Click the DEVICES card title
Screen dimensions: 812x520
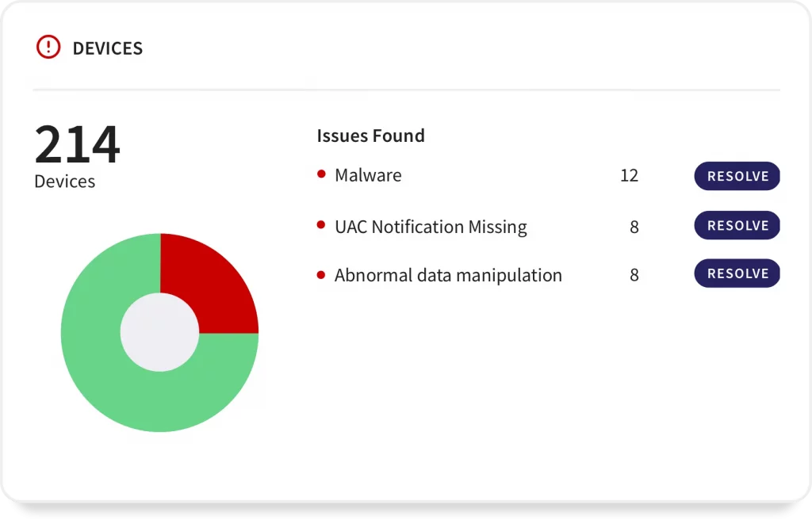tap(107, 48)
